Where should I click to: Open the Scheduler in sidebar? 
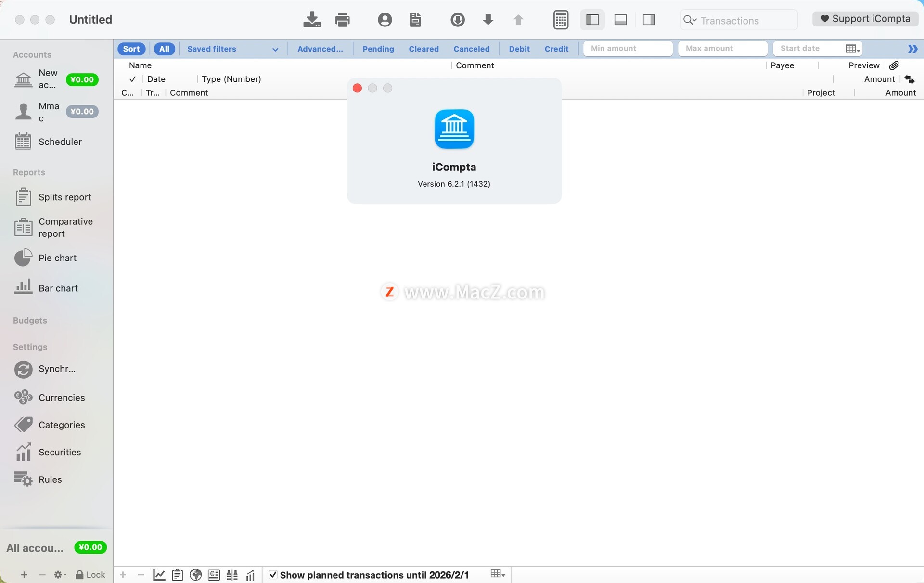[60, 142]
